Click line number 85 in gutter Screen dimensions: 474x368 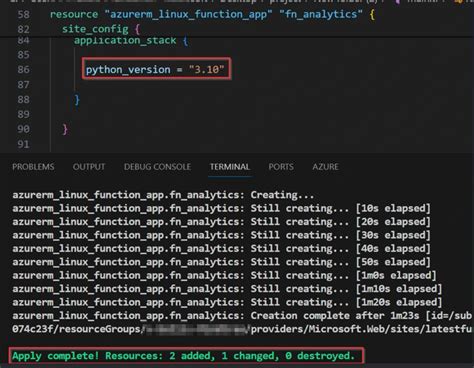23,55
